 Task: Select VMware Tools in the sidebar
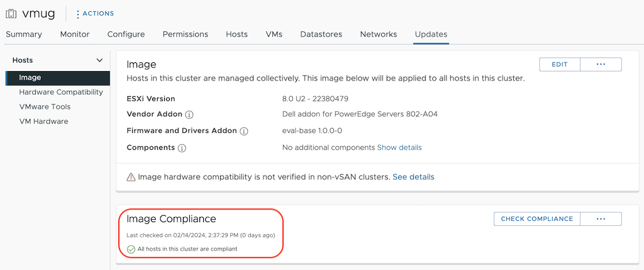(45, 107)
